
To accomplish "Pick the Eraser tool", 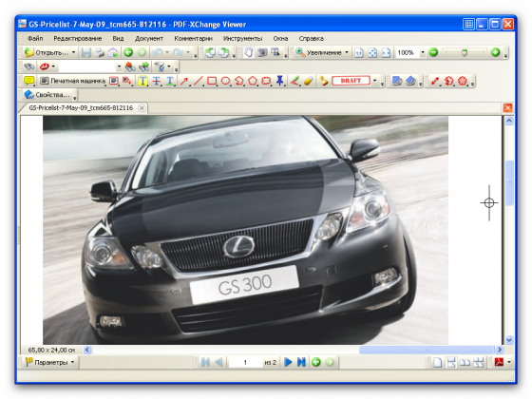I will click(309, 81).
